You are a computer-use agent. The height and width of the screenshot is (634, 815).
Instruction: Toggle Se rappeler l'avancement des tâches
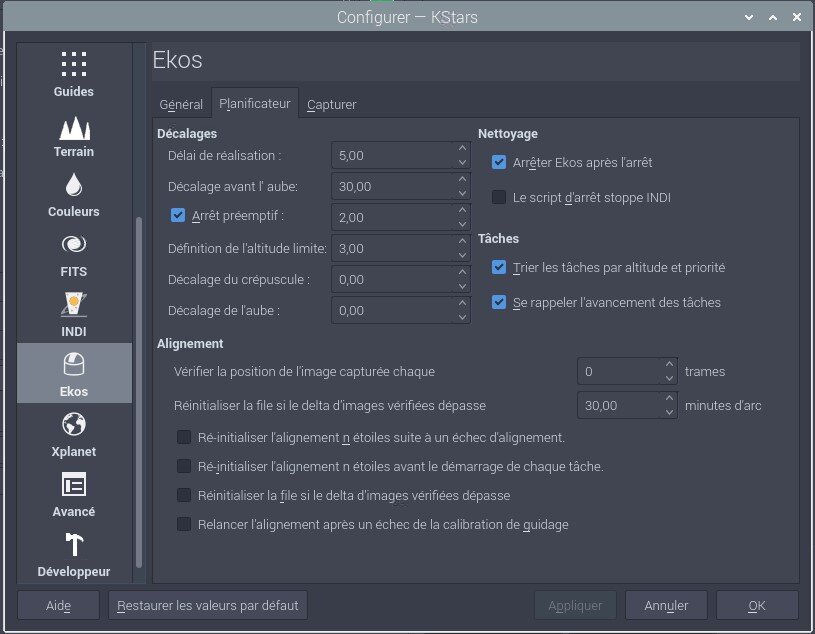click(x=499, y=302)
